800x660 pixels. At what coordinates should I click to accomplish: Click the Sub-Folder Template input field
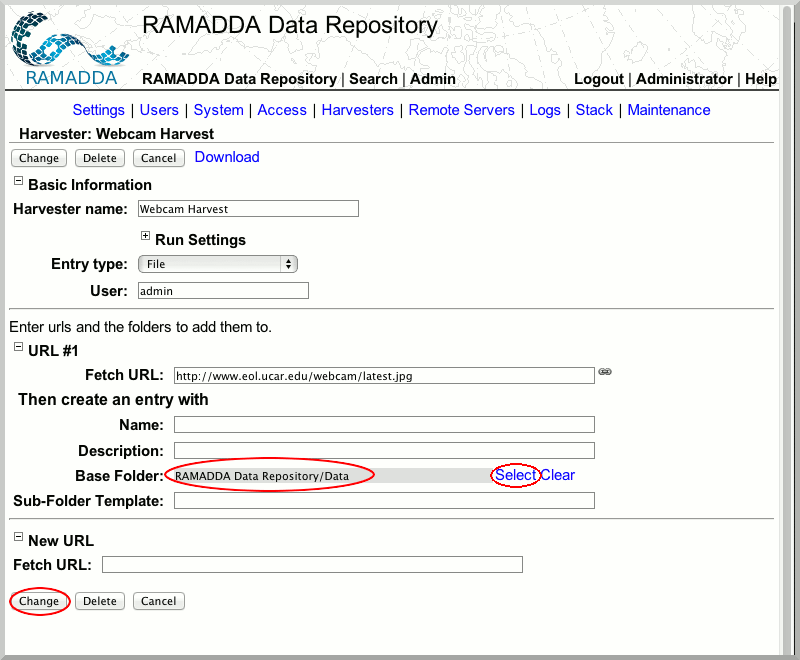(384, 500)
